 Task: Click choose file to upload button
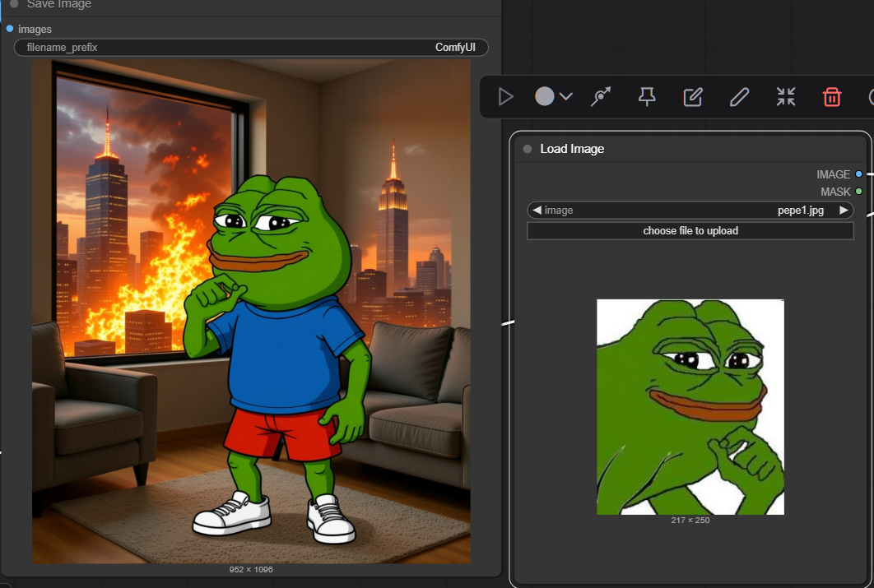pyautogui.click(x=690, y=230)
